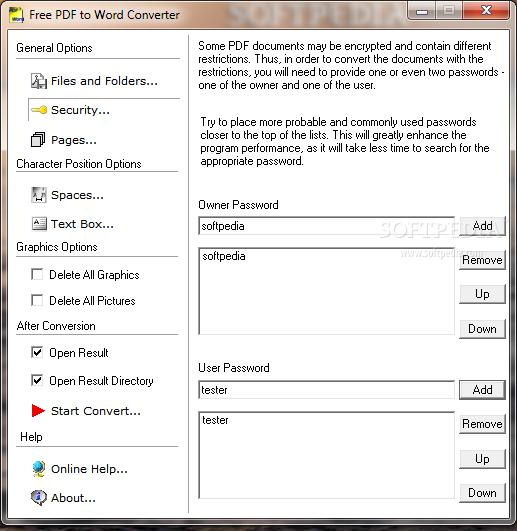Move user password Up
Screen dimensions: 517x531
482,459
